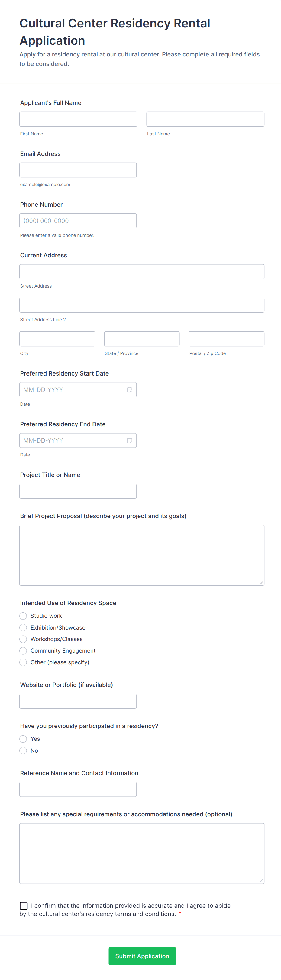The height and width of the screenshot is (980, 281).
Task: Answer Yes to previous residency participation
Action: coord(23,739)
